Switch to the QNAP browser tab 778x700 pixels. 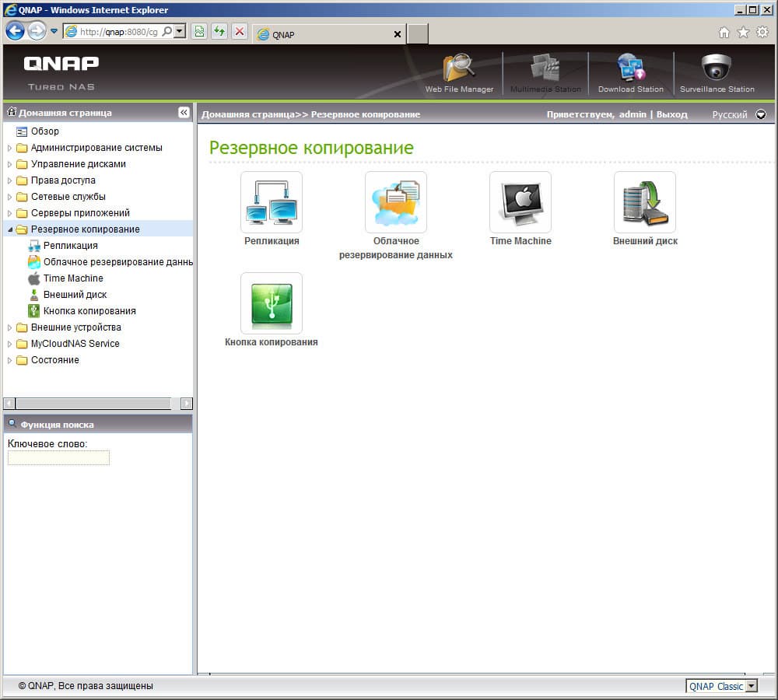coord(327,34)
